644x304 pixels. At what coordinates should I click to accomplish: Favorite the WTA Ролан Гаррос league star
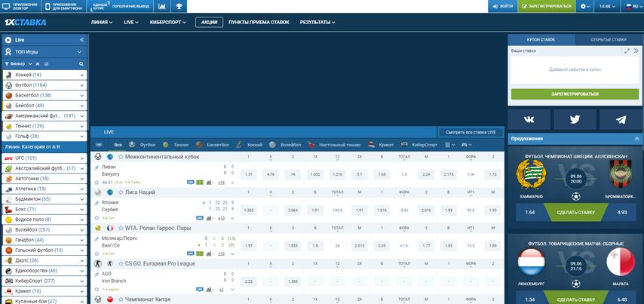121,228
